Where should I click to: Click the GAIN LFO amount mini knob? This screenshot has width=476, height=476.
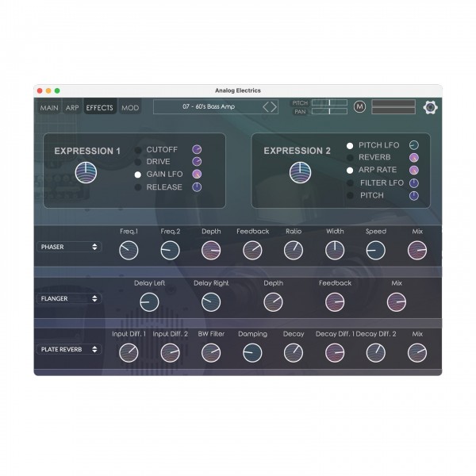197,175
